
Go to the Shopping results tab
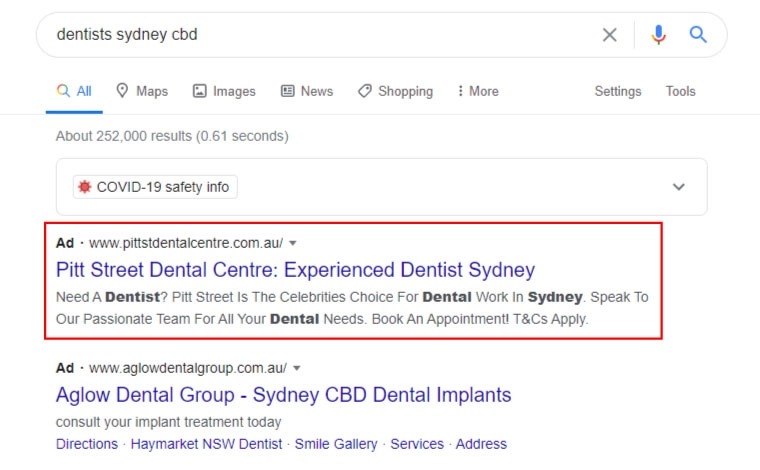pyautogui.click(x=395, y=91)
